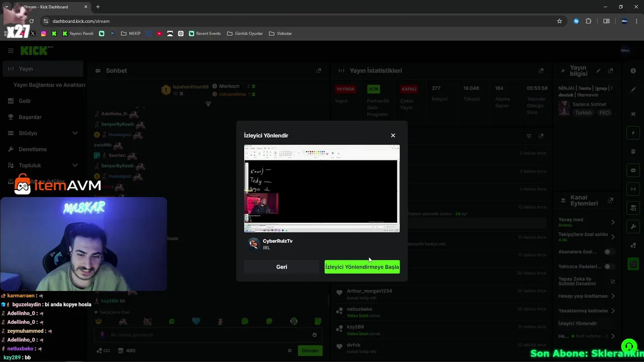
Task: Toggle Yalnızca ifadeleri chat switch
Action: point(609,266)
